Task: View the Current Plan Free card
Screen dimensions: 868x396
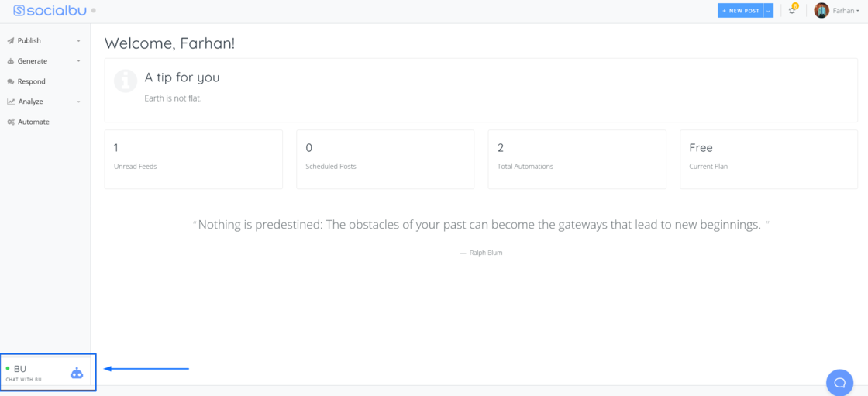Action: pyautogui.click(x=768, y=159)
